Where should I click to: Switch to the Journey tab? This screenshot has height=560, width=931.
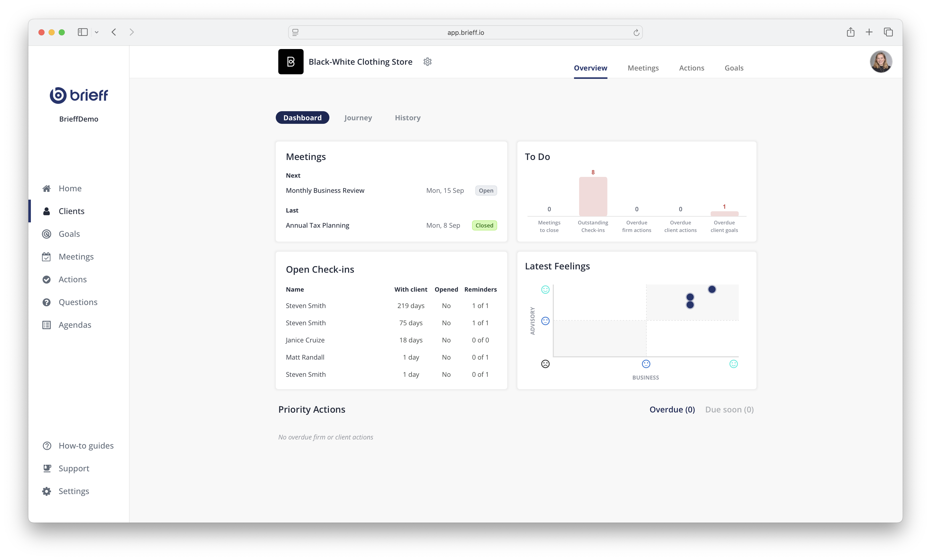click(x=358, y=118)
